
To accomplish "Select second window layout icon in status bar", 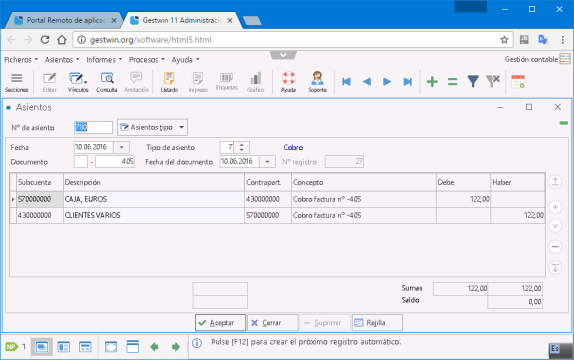I will click(x=64, y=347).
